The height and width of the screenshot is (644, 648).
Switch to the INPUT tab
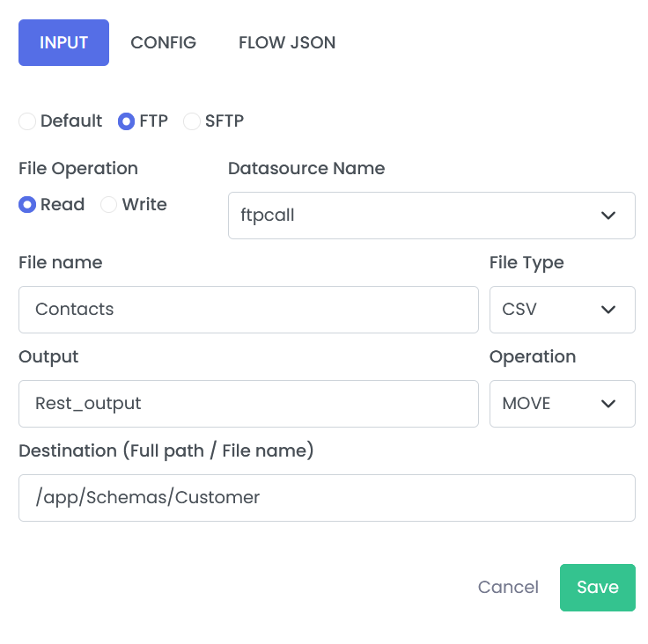(x=63, y=42)
